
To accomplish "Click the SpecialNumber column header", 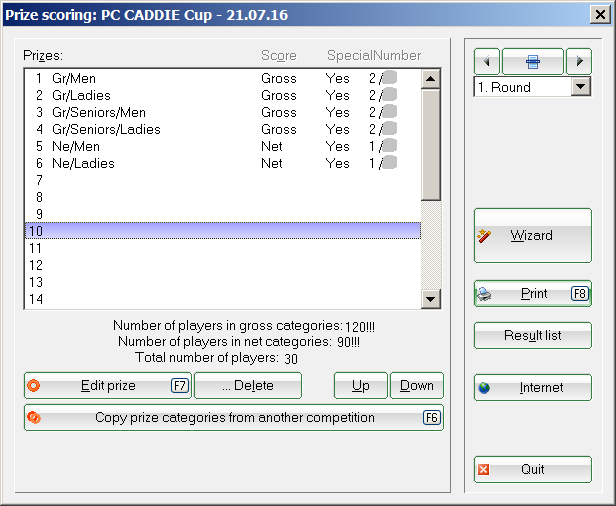I will point(374,55).
